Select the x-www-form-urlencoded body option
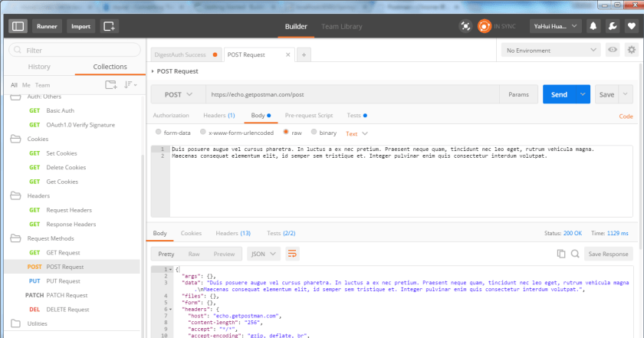644x338 pixels. click(202, 133)
